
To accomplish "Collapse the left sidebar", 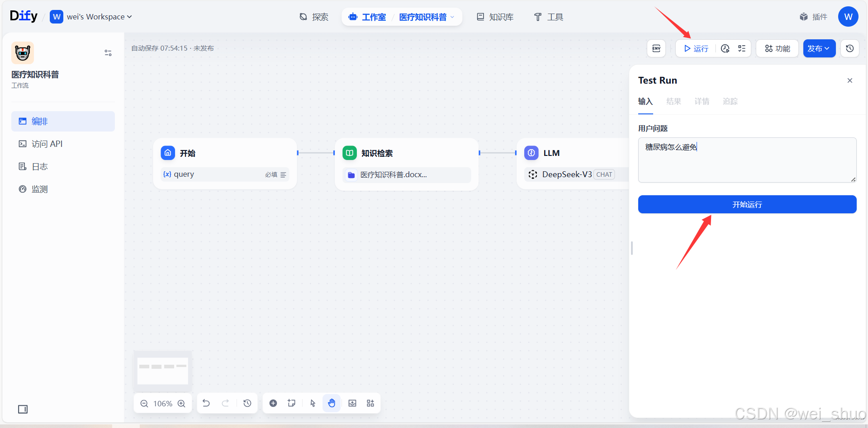I will 23,409.
